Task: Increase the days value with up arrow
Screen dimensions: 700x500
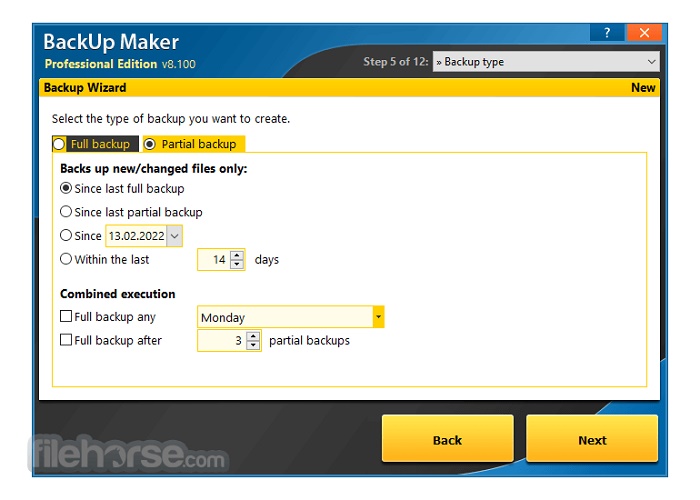Action: point(237,255)
